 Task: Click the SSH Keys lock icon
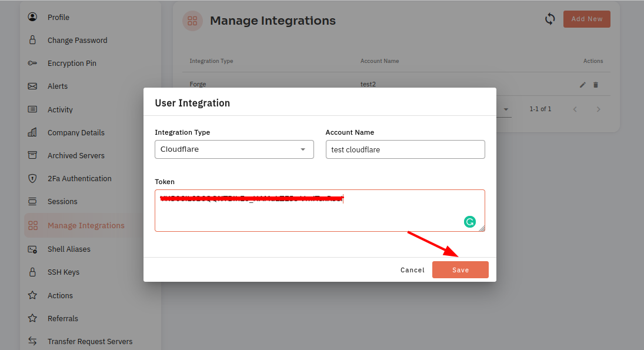[32, 272]
